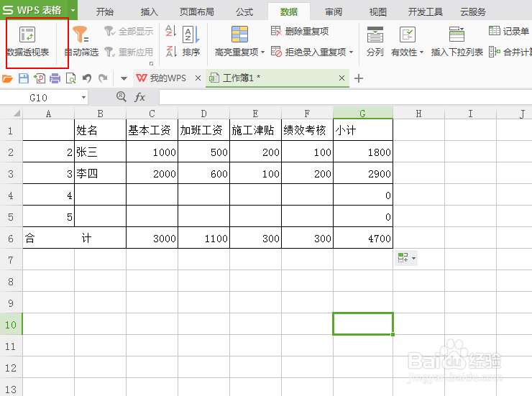This screenshot has width=532, height=396.
Task: Open the sort and filter group dialog launcher
Action: (x=151, y=63)
